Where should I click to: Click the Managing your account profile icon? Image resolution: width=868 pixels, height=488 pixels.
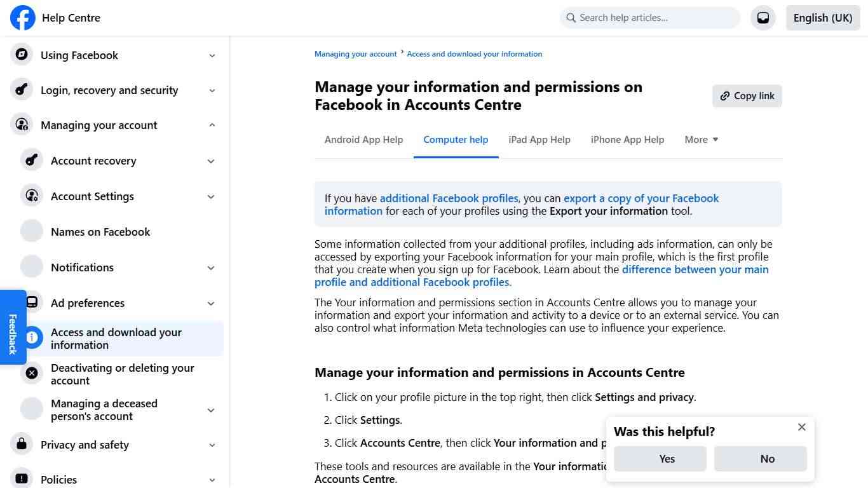21,125
